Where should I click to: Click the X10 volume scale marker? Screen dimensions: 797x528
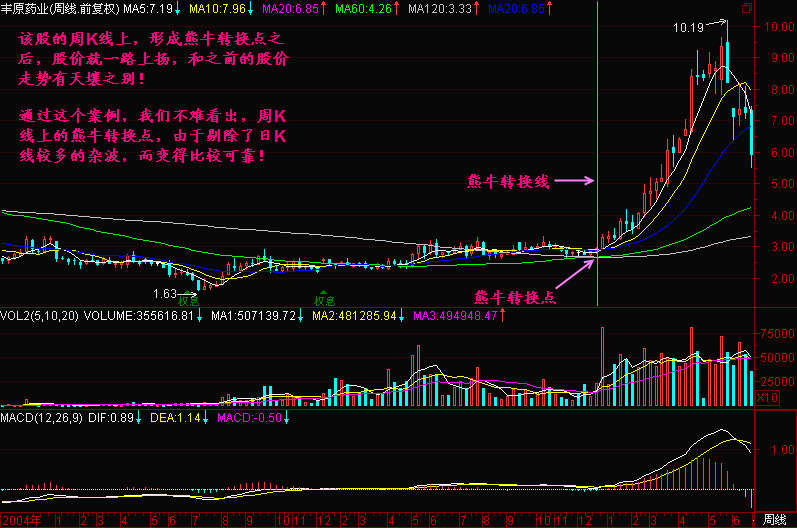click(x=766, y=398)
